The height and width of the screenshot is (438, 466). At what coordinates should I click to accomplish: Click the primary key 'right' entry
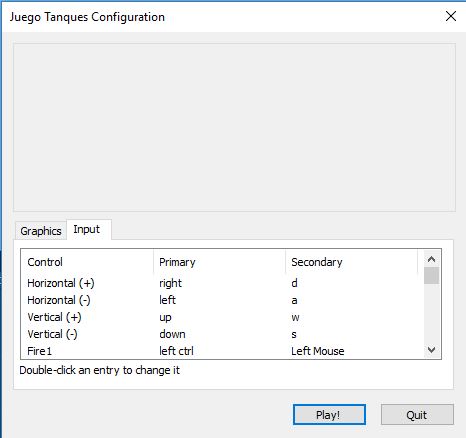(170, 283)
